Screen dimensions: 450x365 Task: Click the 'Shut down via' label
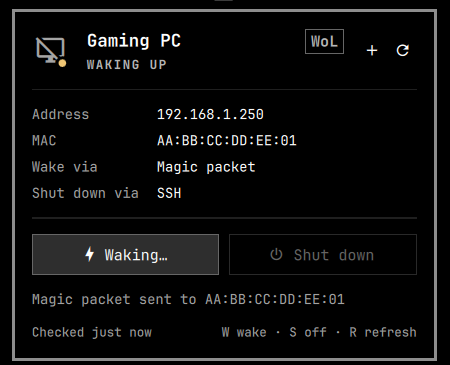point(85,193)
